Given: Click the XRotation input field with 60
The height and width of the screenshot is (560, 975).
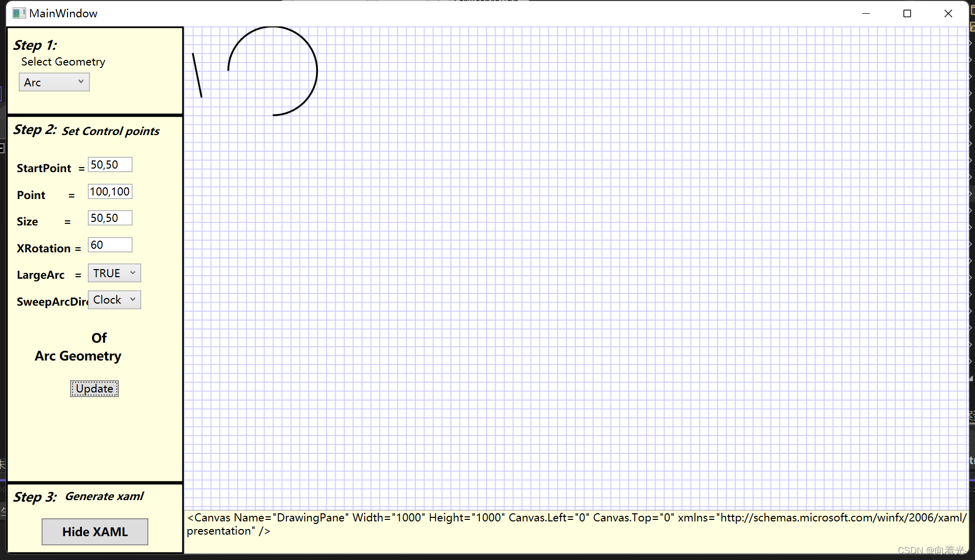Looking at the screenshot, I should [x=110, y=245].
